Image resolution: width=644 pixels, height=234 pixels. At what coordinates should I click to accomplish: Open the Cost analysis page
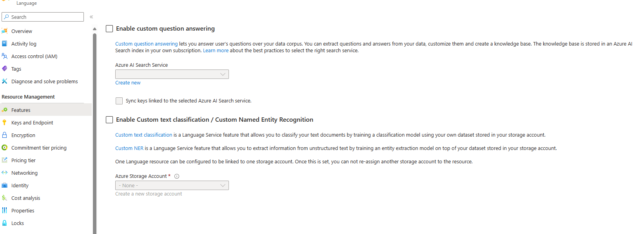26,197
